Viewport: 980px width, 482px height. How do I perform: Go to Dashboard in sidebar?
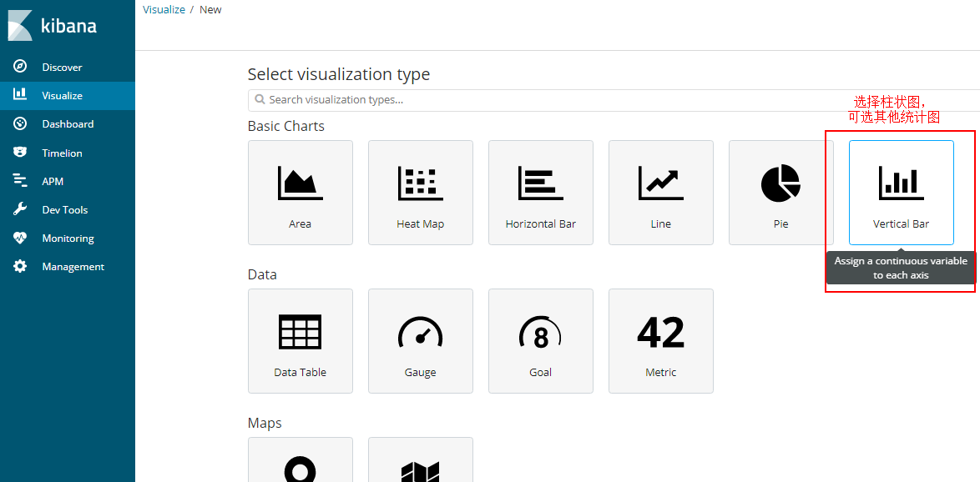(x=68, y=123)
